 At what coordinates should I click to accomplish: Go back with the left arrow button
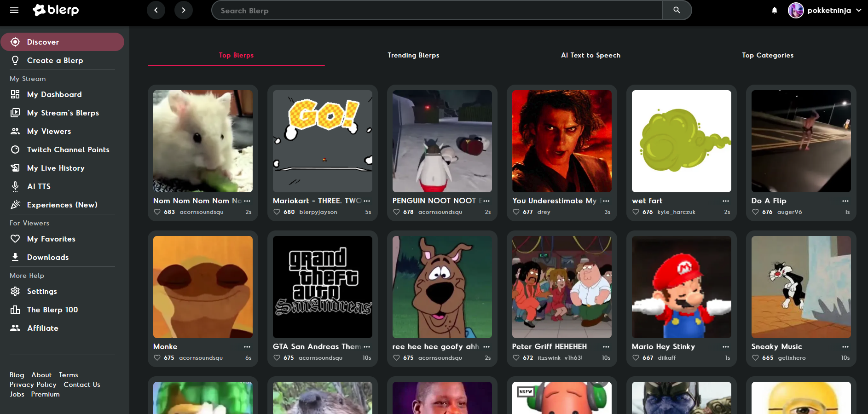[x=156, y=10]
